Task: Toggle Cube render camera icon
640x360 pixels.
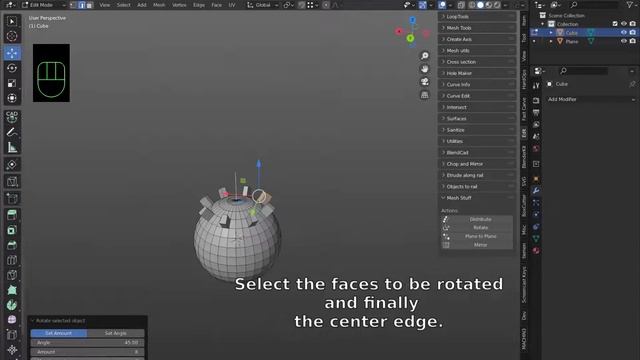Action: coord(632,33)
